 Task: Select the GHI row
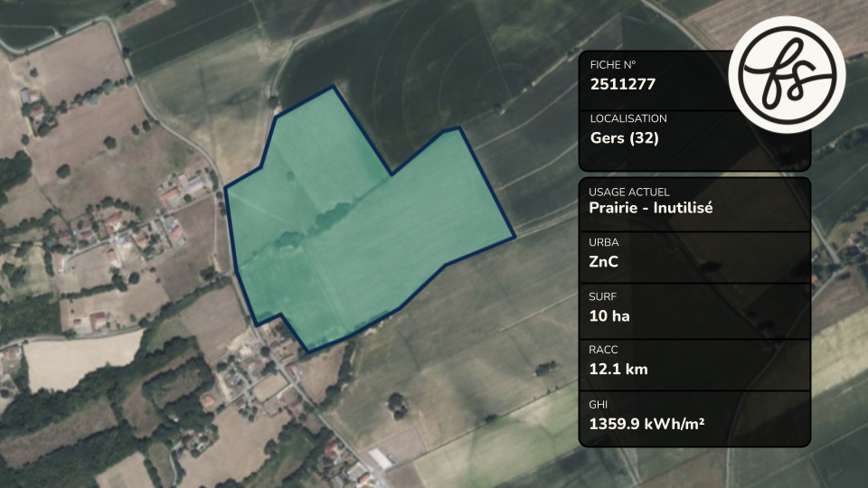pos(694,418)
